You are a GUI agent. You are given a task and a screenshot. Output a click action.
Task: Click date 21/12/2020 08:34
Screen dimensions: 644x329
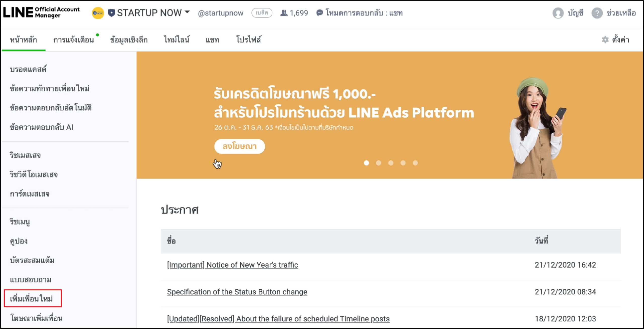565,292
